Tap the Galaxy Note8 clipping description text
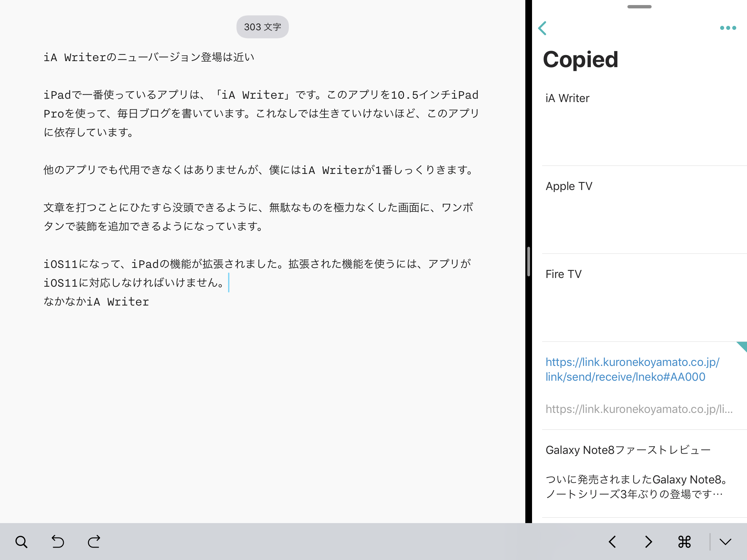747x560 pixels. tap(636, 487)
